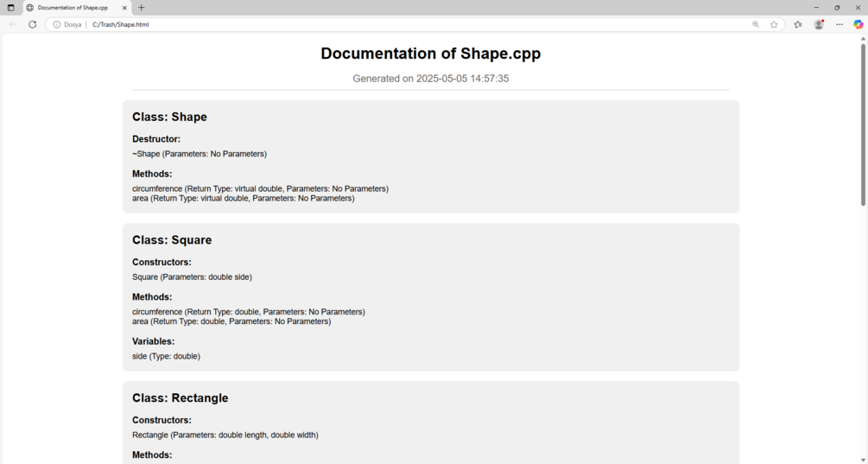868x464 pixels.
Task: Add this page to favorites with star icon
Action: click(x=774, y=25)
